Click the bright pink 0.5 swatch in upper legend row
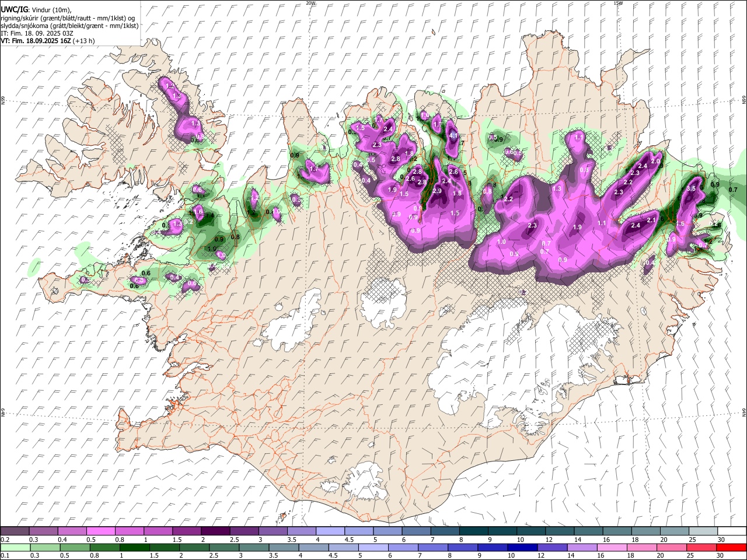747x560 pixels. [x=101, y=531]
